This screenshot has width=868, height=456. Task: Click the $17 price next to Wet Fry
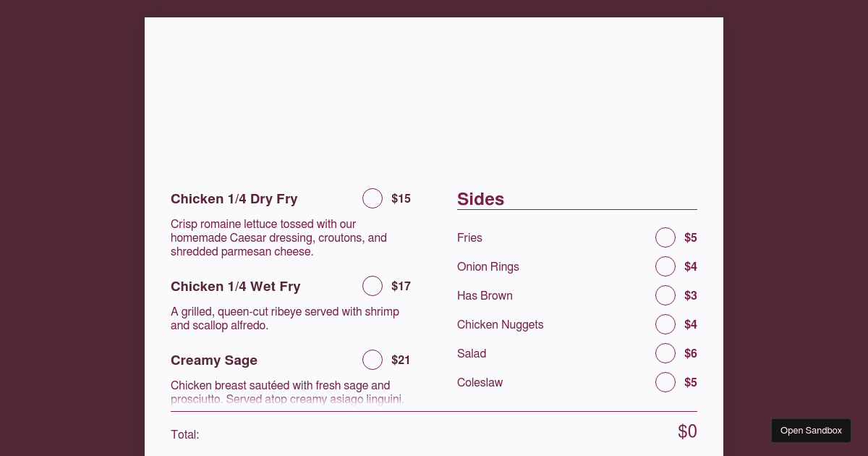coord(401,286)
